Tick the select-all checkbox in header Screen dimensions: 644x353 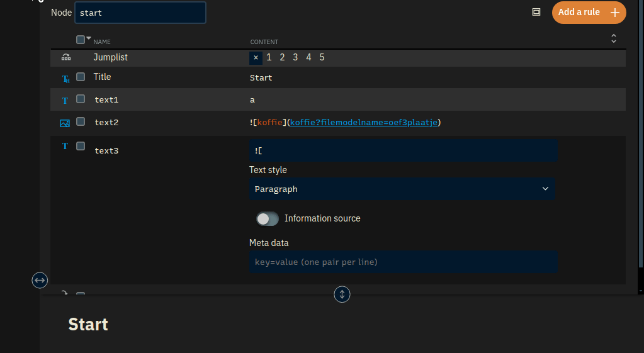point(81,40)
